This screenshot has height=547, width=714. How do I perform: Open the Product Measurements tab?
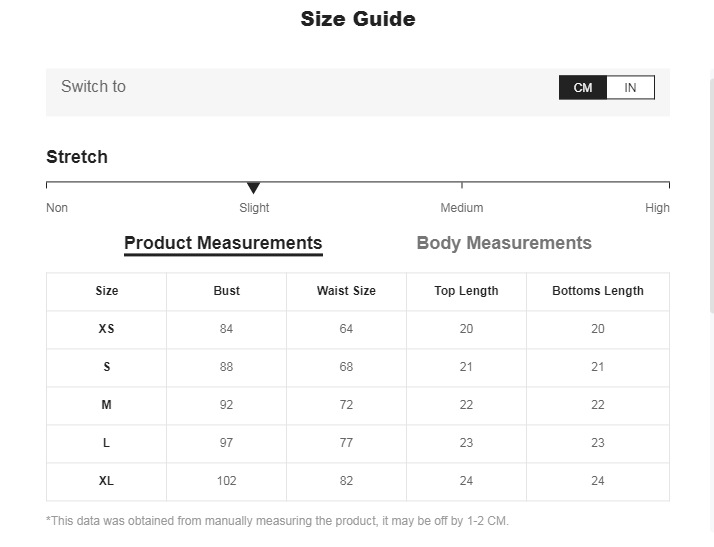[x=223, y=243]
